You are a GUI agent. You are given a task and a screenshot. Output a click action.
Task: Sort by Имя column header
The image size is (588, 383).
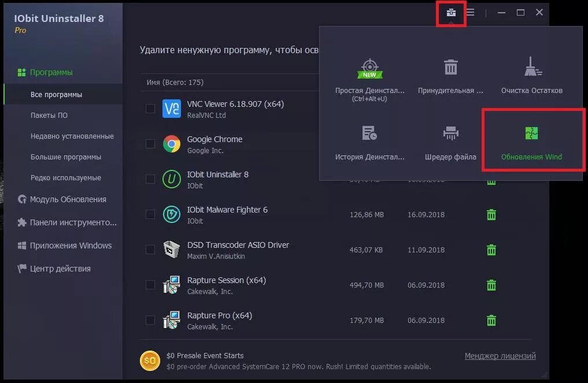(175, 83)
